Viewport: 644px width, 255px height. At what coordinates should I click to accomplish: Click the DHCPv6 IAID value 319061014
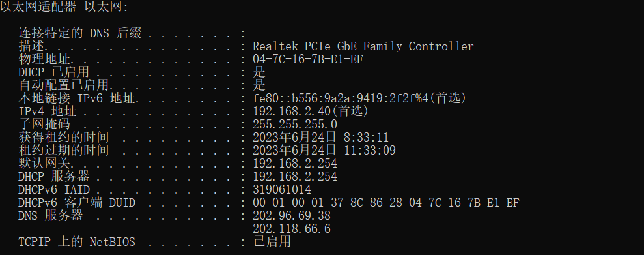(x=282, y=190)
